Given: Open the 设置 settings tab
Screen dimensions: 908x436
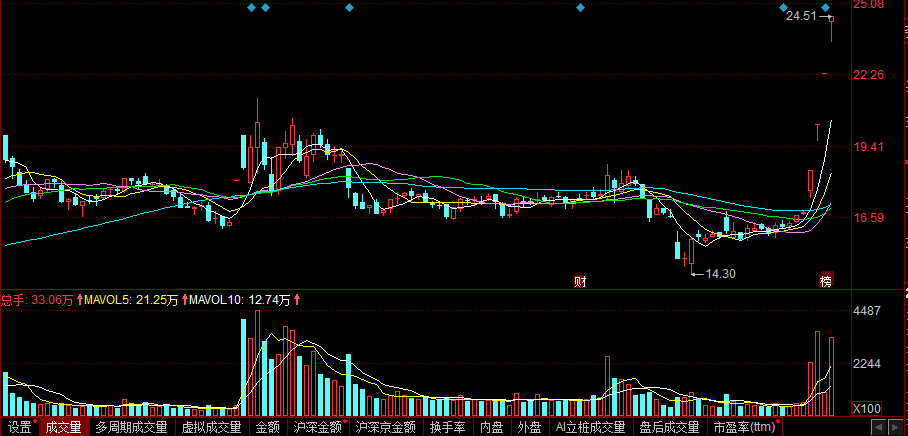Looking at the screenshot, I should coord(20,428).
